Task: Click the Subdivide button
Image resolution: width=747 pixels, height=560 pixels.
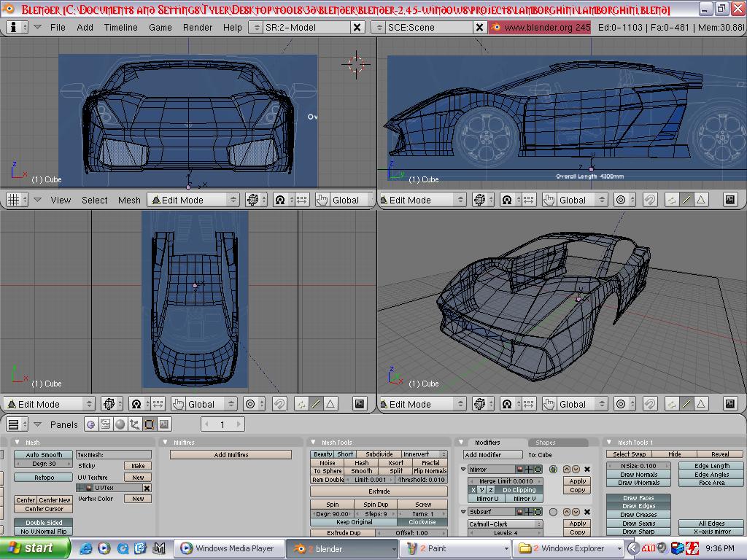Action: pos(379,454)
